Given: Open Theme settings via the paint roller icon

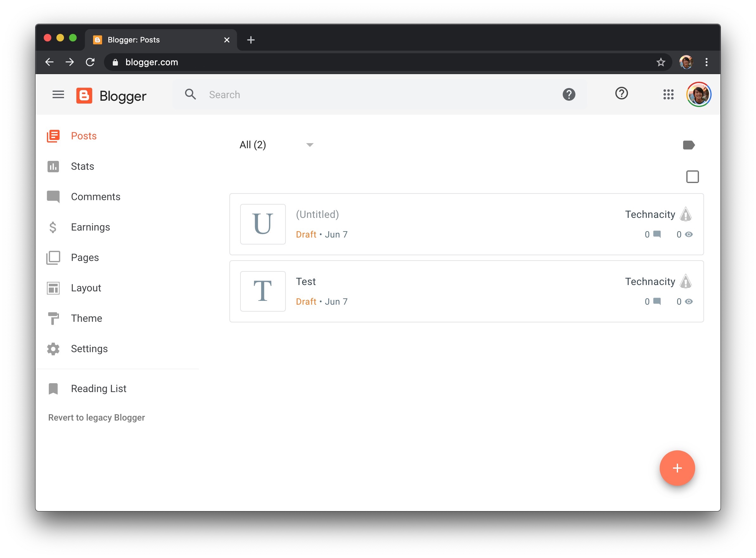Looking at the screenshot, I should (x=53, y=318).
